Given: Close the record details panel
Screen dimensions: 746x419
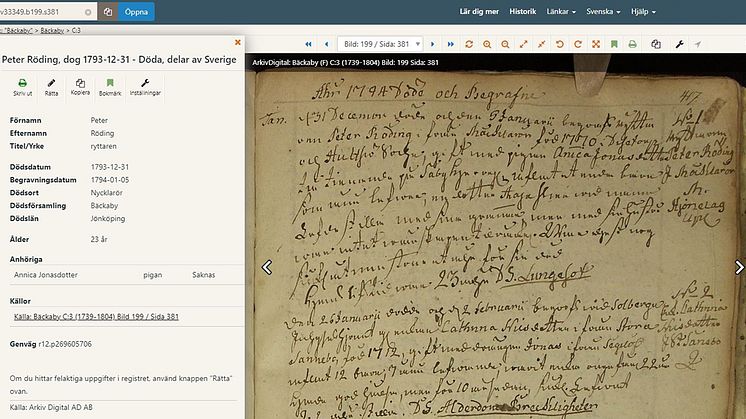Looking at the screenshot, I should (x=237, y=42).
